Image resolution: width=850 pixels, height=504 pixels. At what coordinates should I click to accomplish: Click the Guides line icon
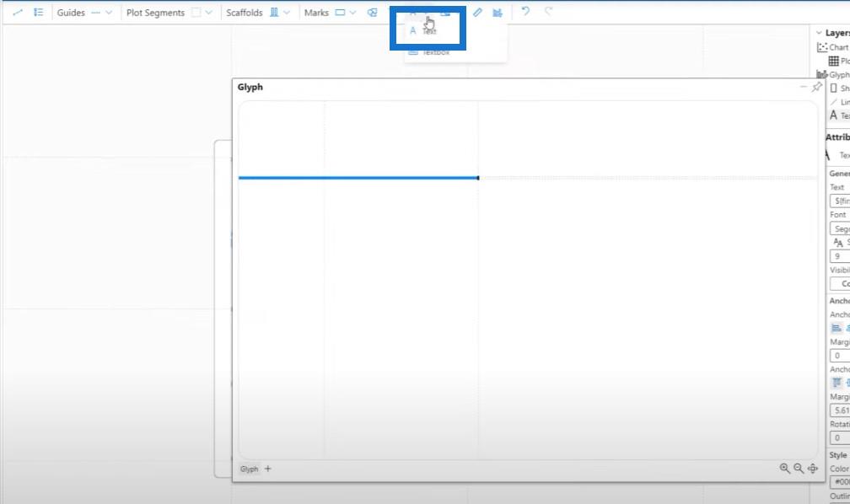pyautogui.click(x=96, y=13)
